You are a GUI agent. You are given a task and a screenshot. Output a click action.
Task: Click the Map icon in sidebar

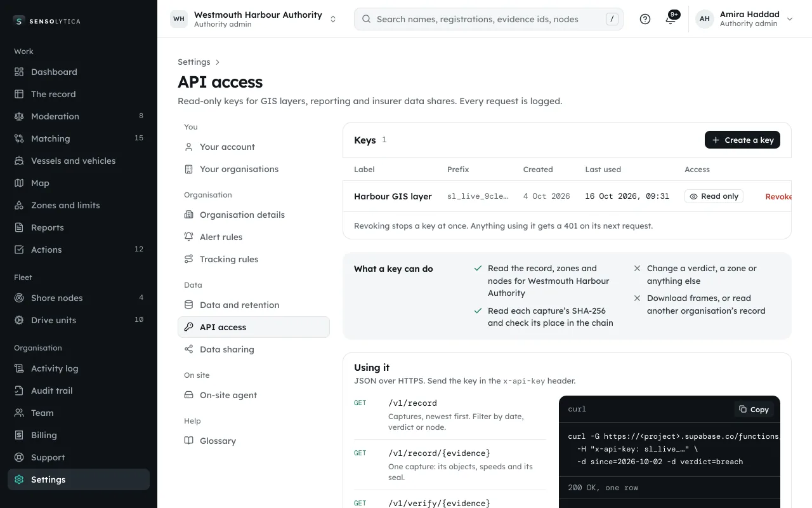(x=19, y=183)
